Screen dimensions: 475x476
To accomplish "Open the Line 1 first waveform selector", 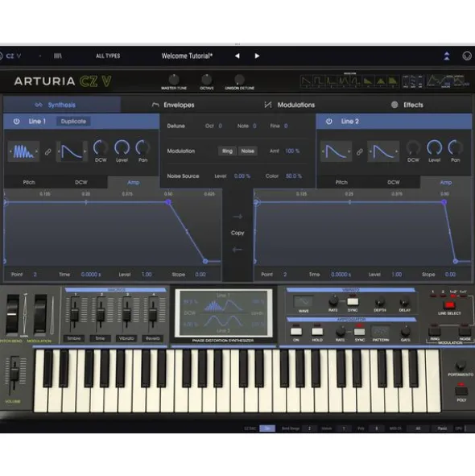I will 23,151.
